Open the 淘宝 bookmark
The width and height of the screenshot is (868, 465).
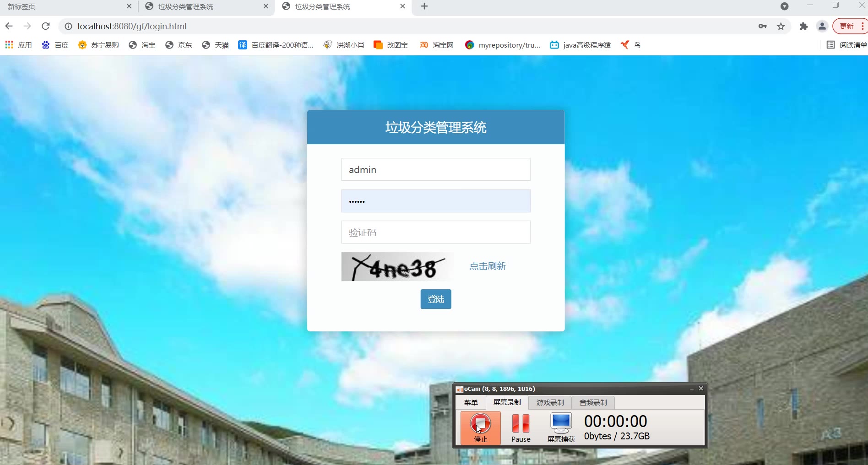142,45
